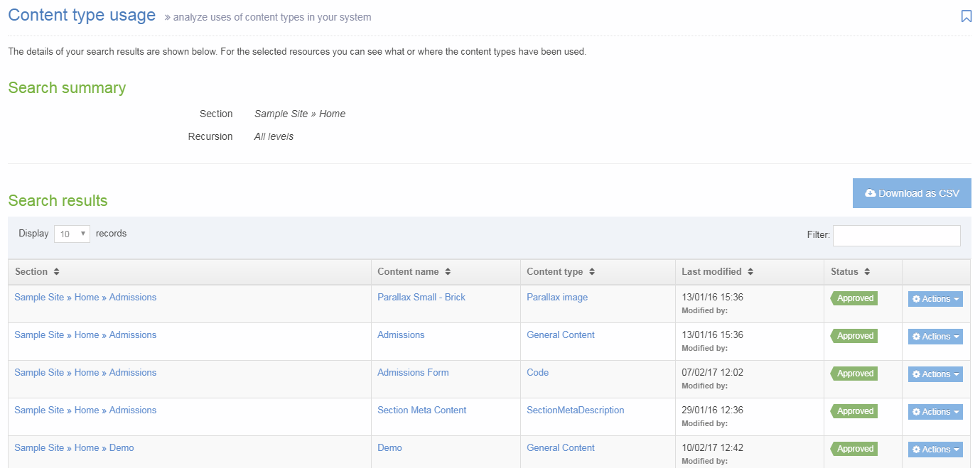
Task: Open the Parallax image content type
Action: (557, 297)
